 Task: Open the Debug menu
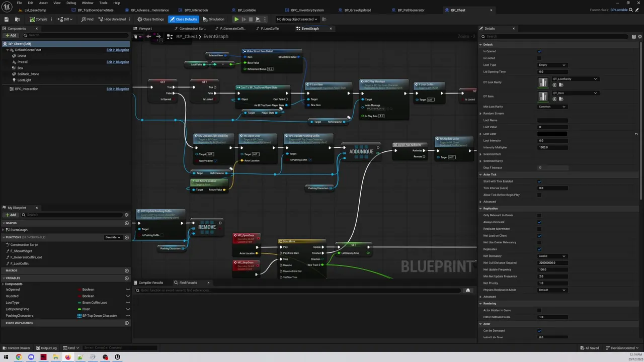tap(71, 3)
